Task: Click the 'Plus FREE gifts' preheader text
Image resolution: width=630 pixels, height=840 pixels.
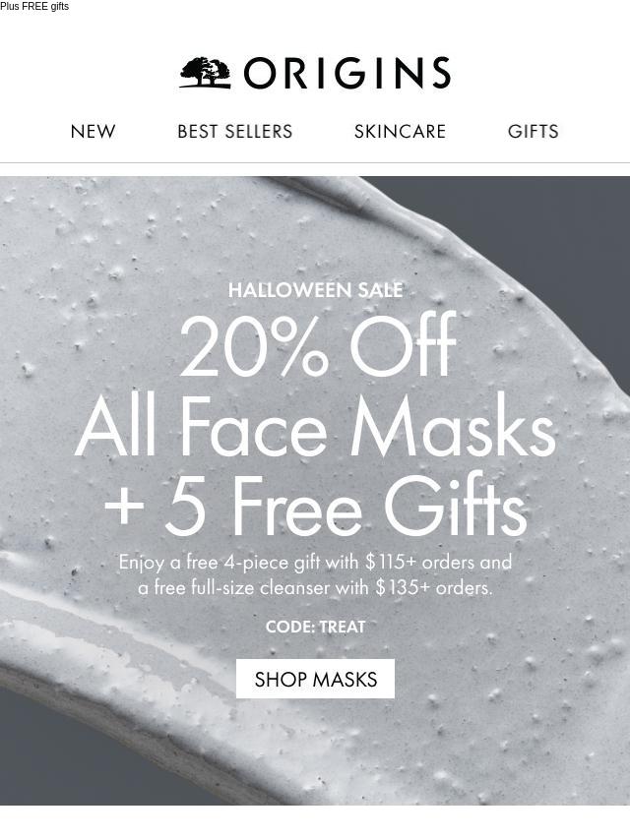Action: (x=34, y=7)
